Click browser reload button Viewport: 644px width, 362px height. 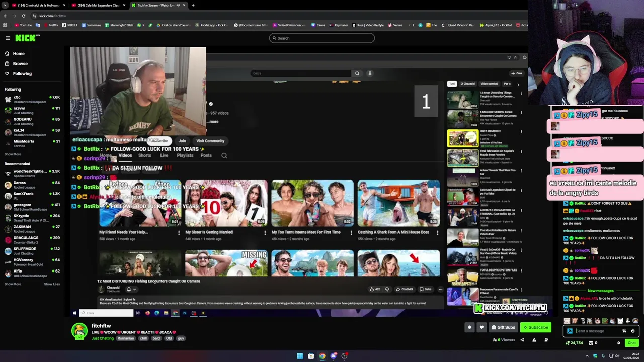tap(23, 16)
